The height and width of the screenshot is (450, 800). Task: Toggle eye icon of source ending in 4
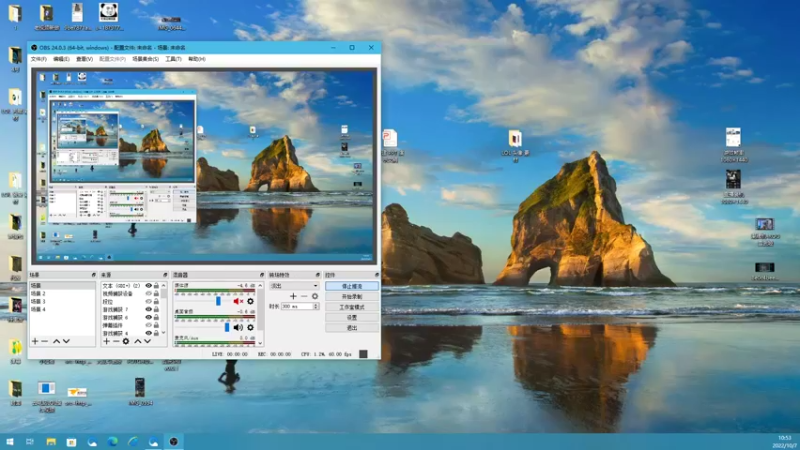click(x=148, y=333)
